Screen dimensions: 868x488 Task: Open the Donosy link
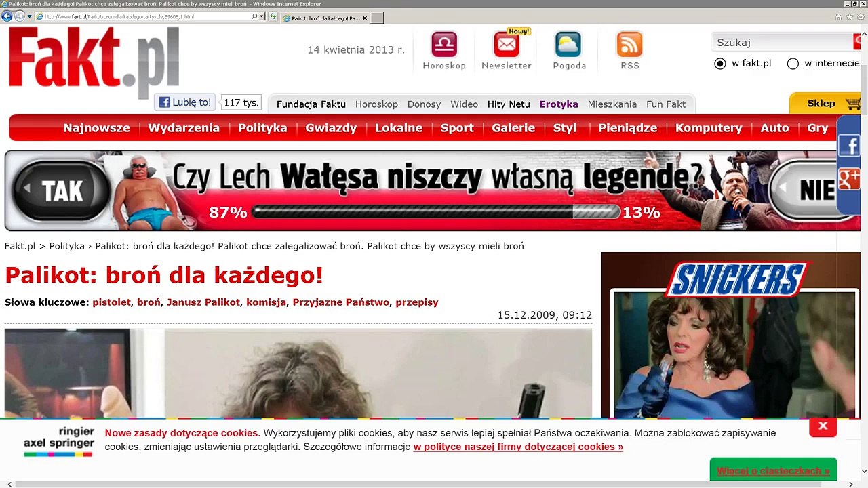[424, 104]
